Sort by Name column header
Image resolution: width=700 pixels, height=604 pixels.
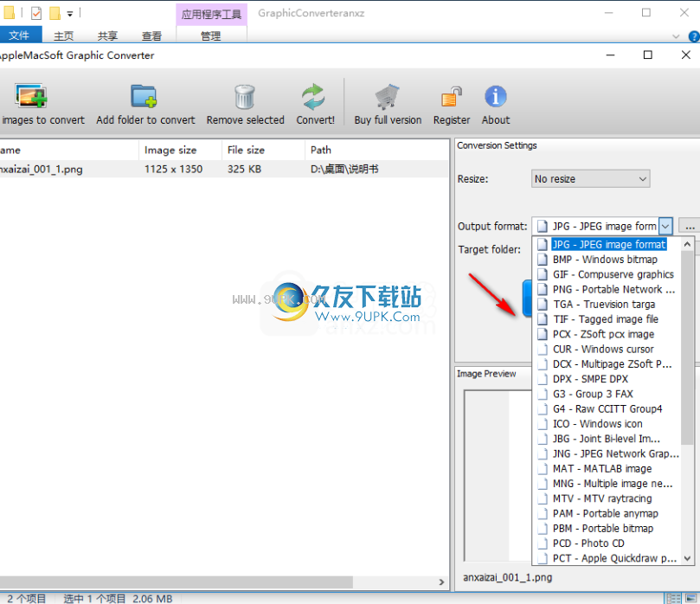[x=69, y=151]
